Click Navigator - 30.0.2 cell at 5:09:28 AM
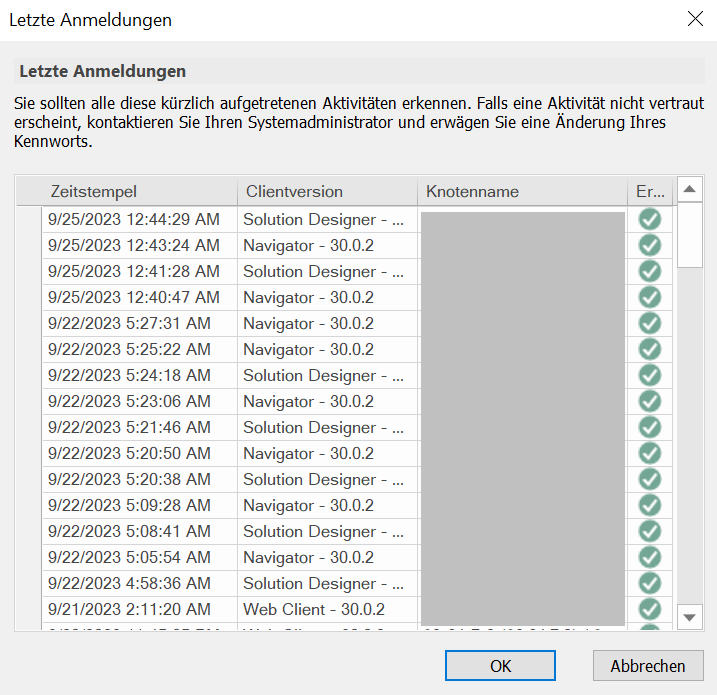This screenshot has width=717, height=695. pos(327,505)
